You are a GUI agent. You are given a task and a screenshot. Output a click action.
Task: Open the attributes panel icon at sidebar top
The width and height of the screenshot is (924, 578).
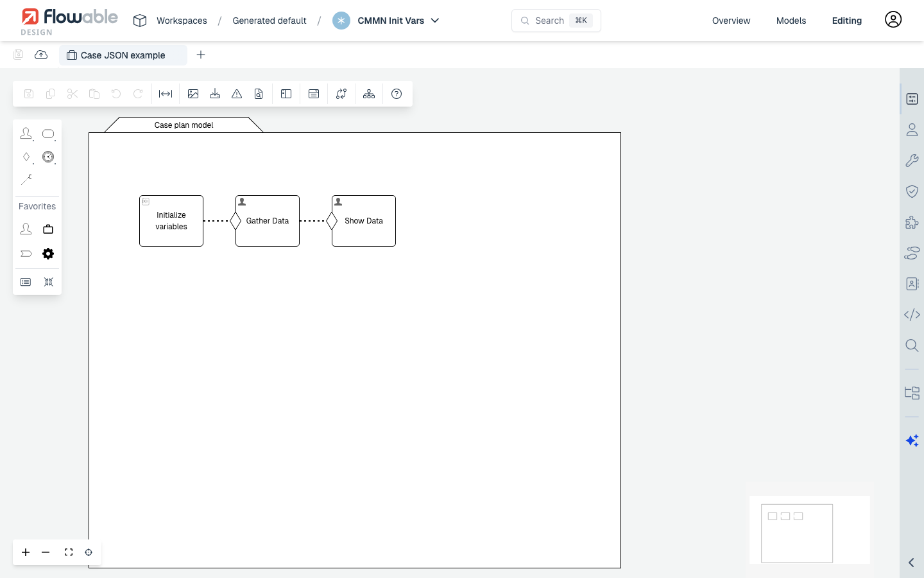tap(912, 99)
